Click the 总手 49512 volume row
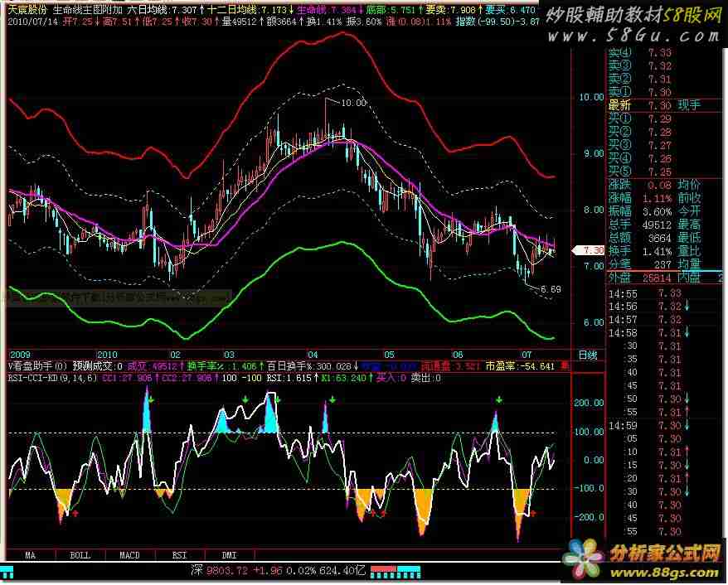728x585 pixels. 640,225
